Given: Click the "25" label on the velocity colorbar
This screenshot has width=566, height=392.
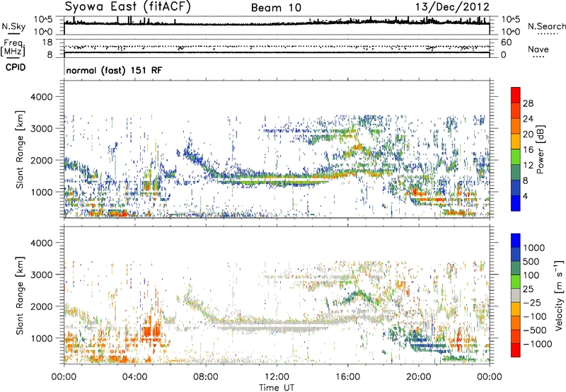Looking at the screenshot, I should click(x=529, y=289).
